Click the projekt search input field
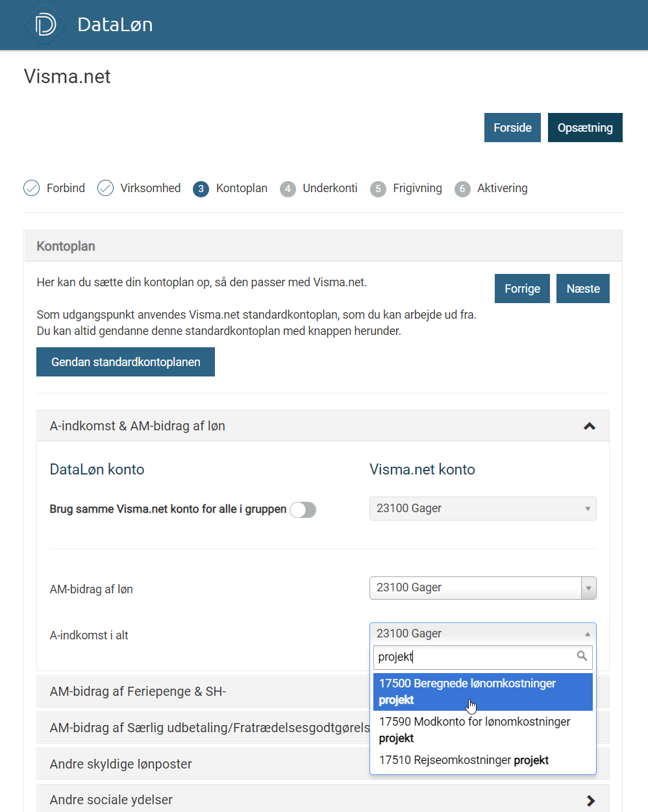 pyautogui.click(x=475, y=657)
